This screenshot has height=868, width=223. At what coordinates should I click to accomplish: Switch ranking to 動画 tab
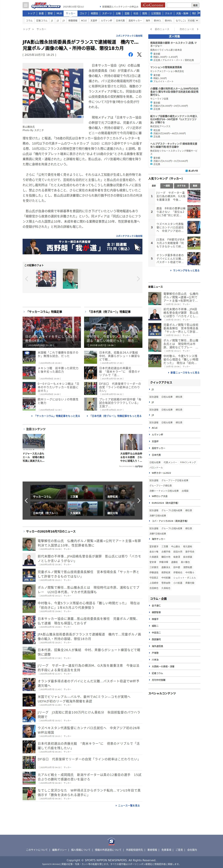pos(195,186)
